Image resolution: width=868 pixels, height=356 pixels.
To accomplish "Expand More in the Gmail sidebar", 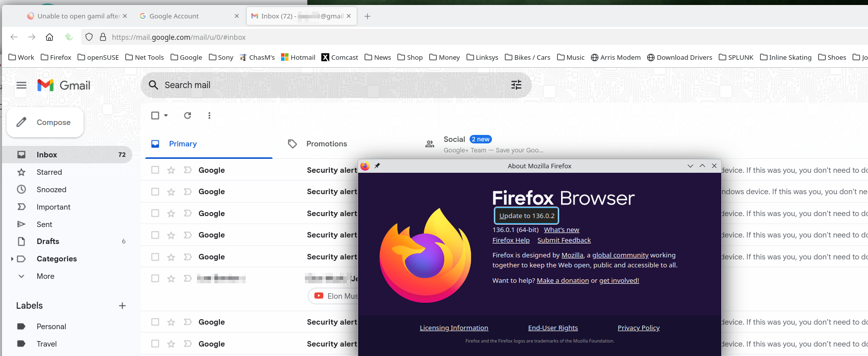I will tap(45, 276).
